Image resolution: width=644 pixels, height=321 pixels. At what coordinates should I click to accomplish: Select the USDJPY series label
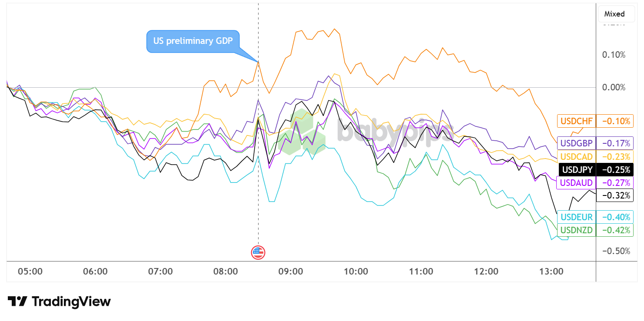click(x=577, y=169)
